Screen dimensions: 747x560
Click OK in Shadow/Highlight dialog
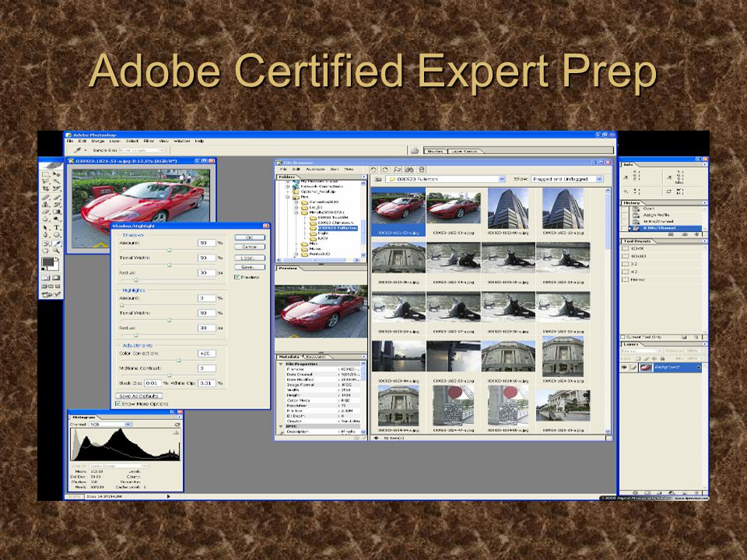click(250, 237)
